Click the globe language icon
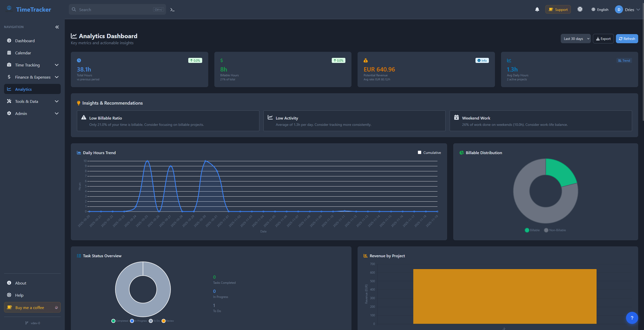Image resolution: width=644 pixels, height=330 pixels. pyautogui.click(x=593, y=9)
